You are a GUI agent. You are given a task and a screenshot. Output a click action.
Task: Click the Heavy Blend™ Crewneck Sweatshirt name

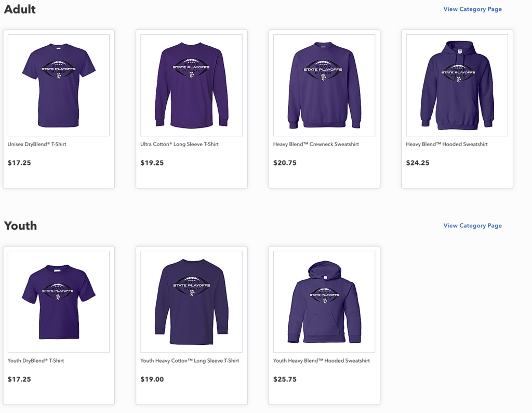click(316, 144)
